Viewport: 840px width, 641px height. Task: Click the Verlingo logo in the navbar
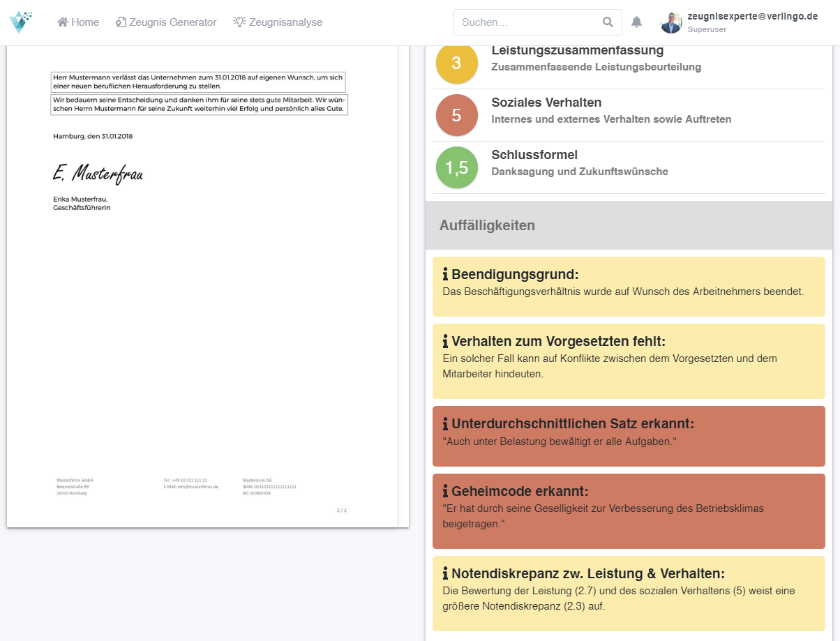tap(20, 22)
